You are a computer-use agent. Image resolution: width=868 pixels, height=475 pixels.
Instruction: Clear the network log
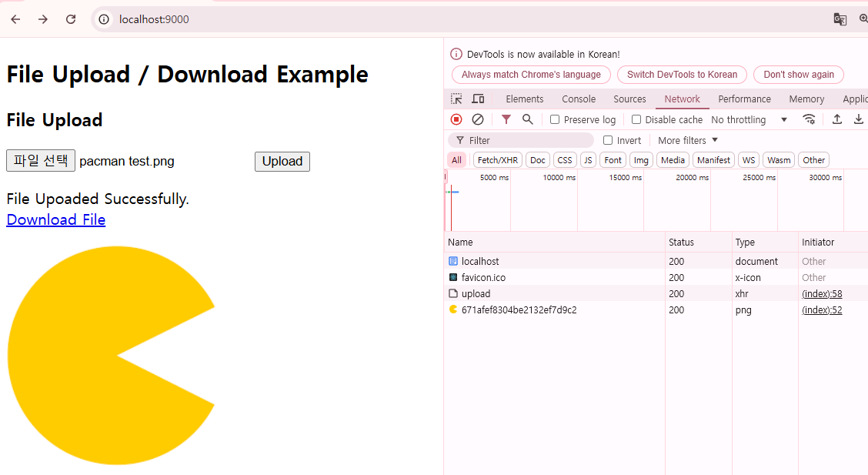click(478, 119)
